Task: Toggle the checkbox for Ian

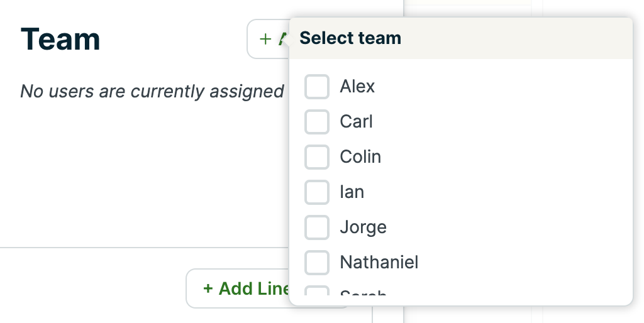Action: point(317,192)
